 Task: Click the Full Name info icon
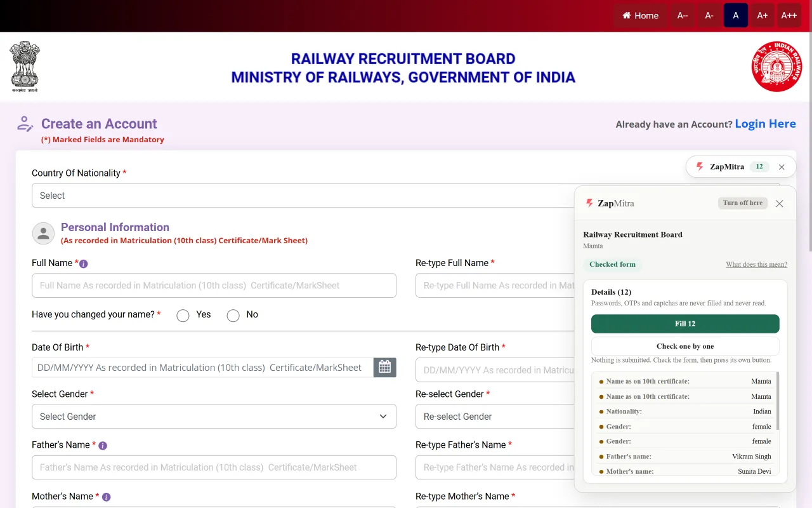[x=84, y=264]
